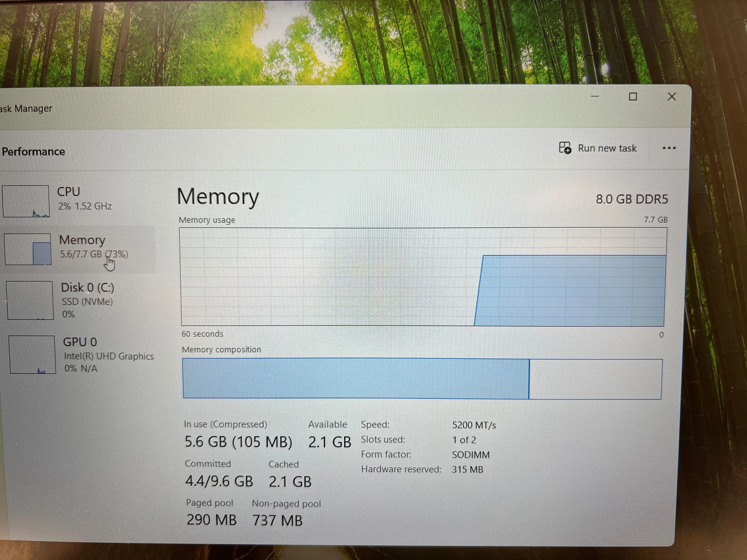Viewport: 747px width, 560px height.
Task: Close the Task Manager window
Action: tap(672, 96)
